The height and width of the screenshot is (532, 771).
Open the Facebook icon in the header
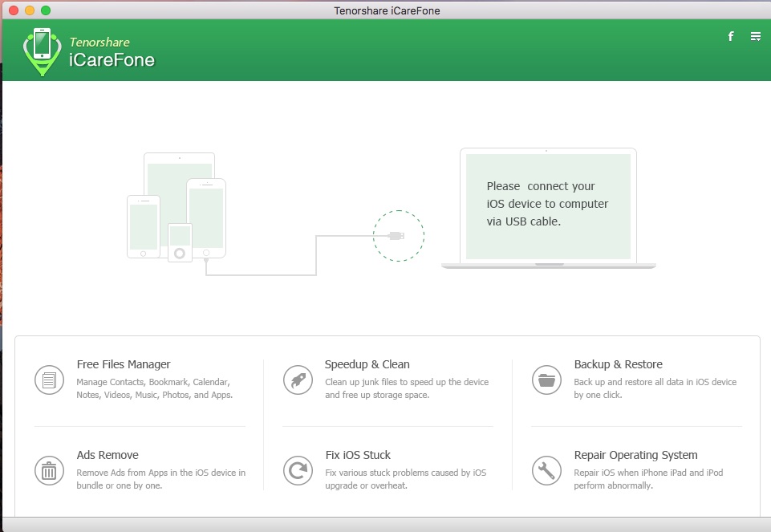(x=731, y=36)
